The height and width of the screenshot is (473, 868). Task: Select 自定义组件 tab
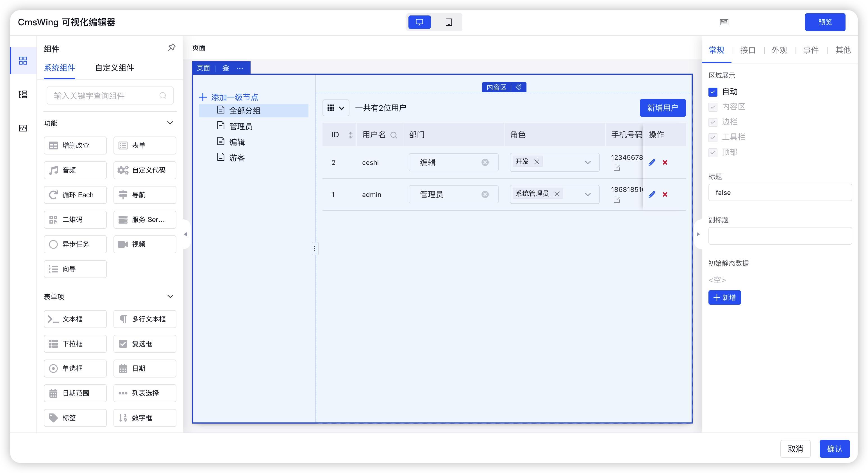click(115, 68)
